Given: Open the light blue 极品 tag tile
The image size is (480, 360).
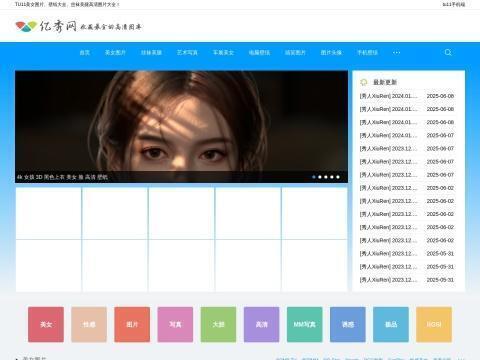Looking at the screenshot, I should [391, 324].
